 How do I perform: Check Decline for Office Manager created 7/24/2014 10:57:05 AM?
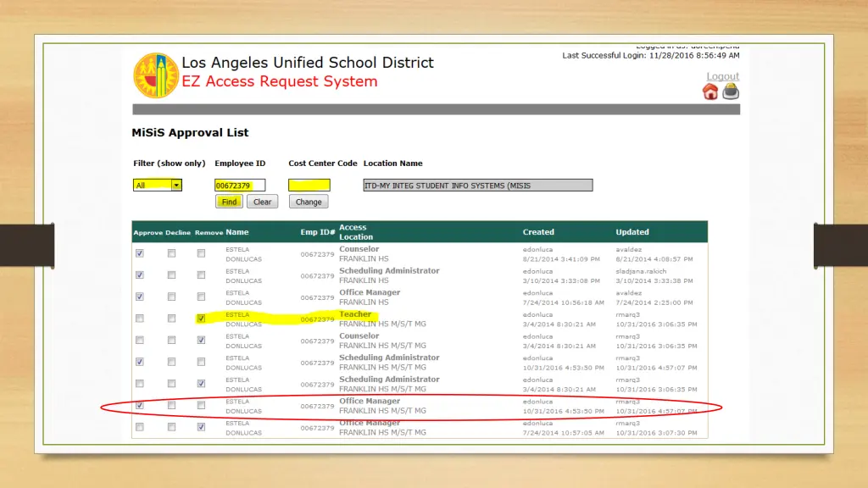pyautogui.click(x=171, y=427)
